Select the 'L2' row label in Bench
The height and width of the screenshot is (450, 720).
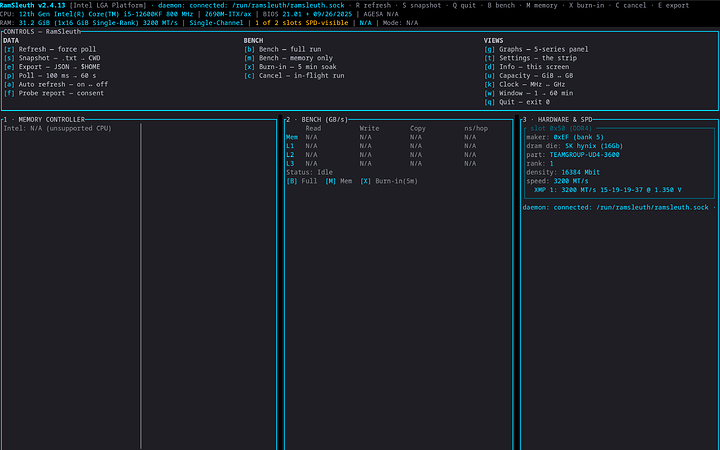tap(290, 155)
